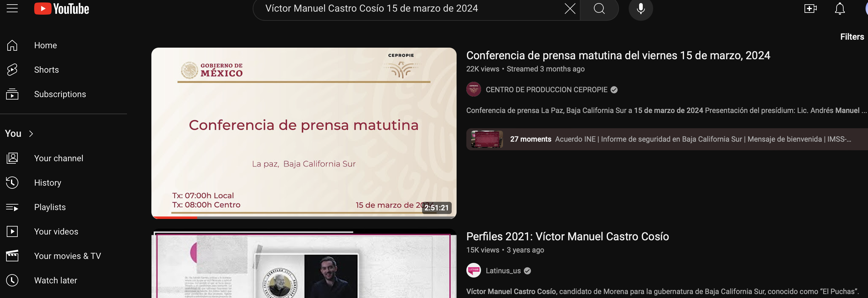868x298 pixels.
Task: Click the CEPROPIE channel avatar
Action: (x=473, y=89)
